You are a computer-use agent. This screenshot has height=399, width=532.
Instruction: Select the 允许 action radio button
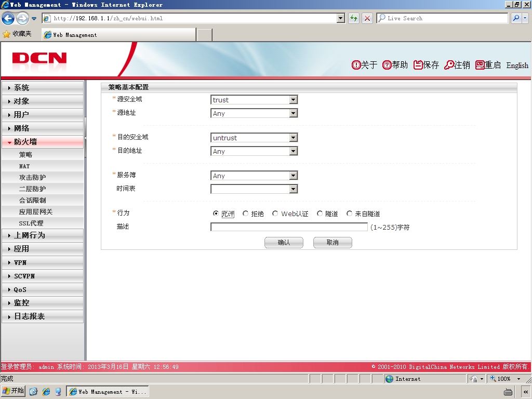point(216,214)
